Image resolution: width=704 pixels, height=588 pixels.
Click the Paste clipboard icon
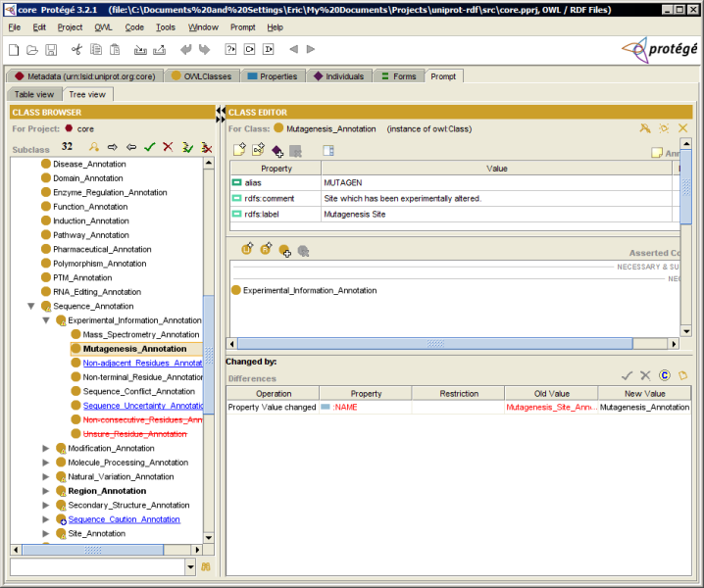115,49
